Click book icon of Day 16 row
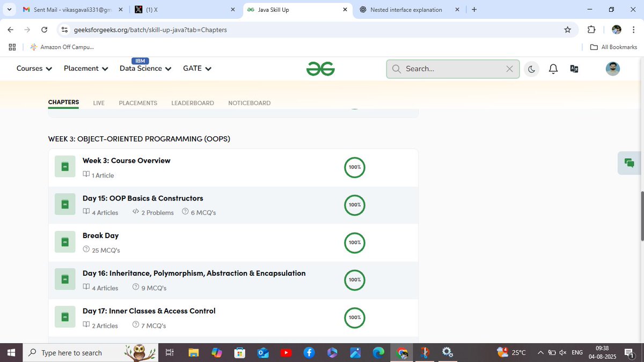The height and width of the screenshot is (362, 644). pyautogui.click(x=65, y=279)
